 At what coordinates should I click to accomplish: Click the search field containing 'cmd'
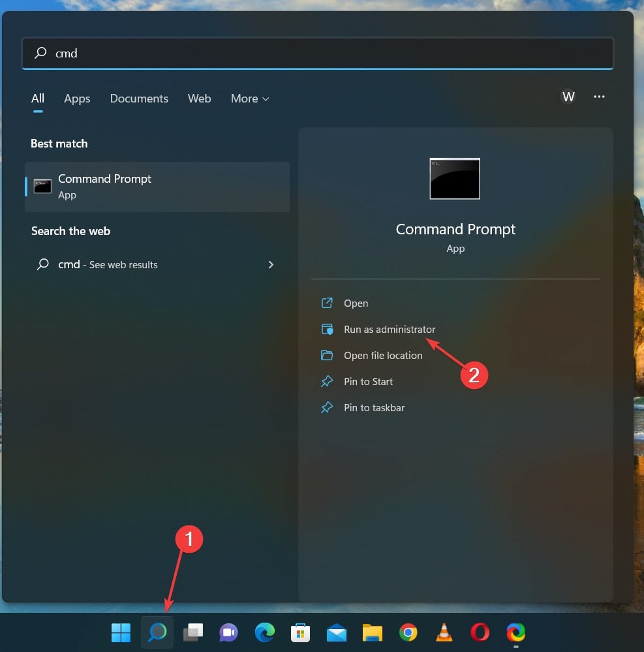click(318, 54)
